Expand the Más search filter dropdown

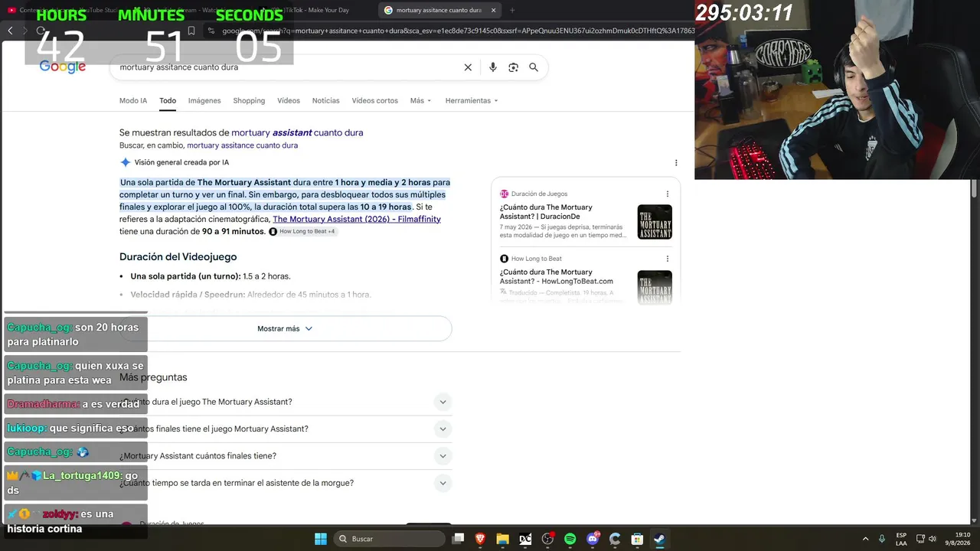[420, 100]
